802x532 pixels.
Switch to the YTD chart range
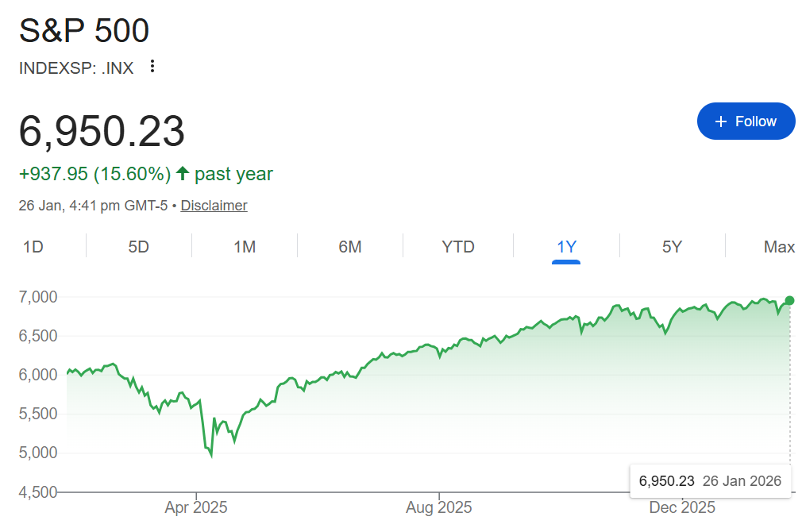point(457,247)
